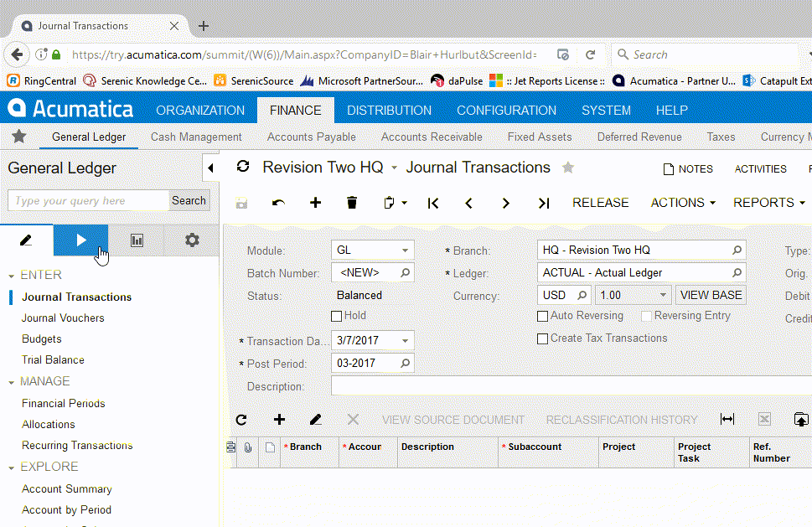Refresh the Journal Transactions screen icon

click(x=243, y=166)
